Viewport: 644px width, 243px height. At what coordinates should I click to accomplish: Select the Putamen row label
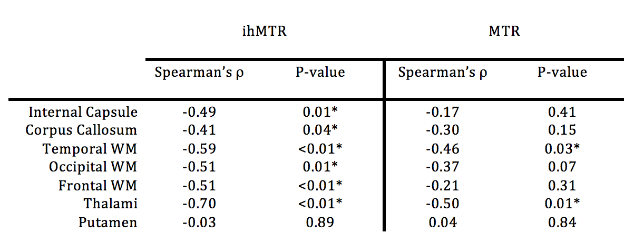[108, 222]
